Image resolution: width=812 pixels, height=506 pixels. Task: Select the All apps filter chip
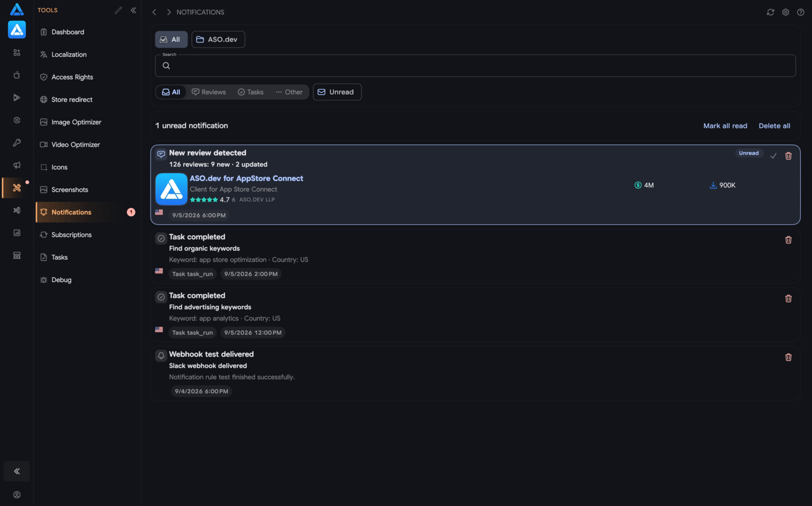171,39
